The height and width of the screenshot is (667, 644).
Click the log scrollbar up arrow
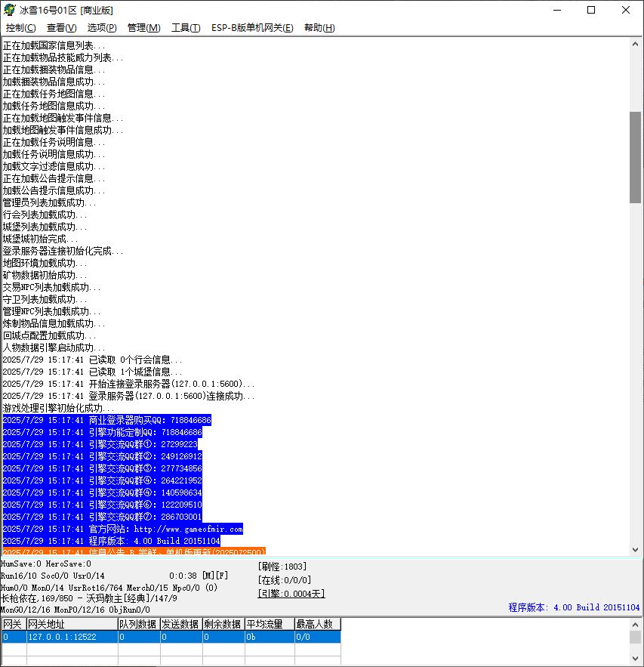point(635,44)
